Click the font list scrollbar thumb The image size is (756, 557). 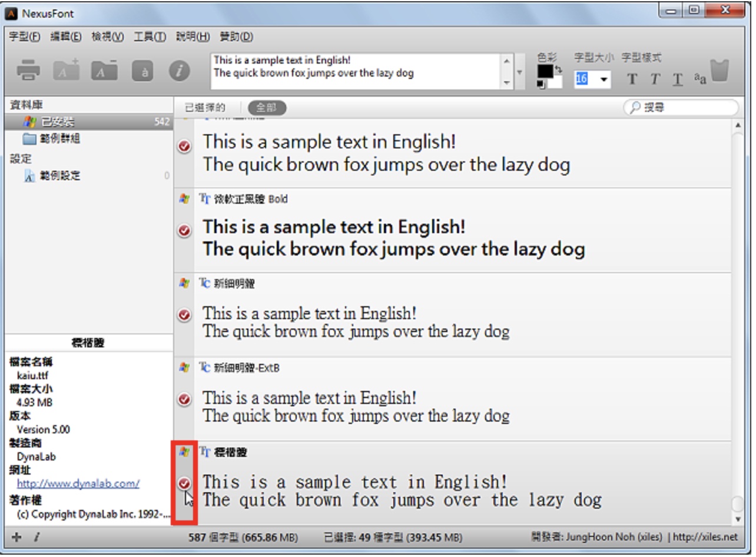coord(737,505)
